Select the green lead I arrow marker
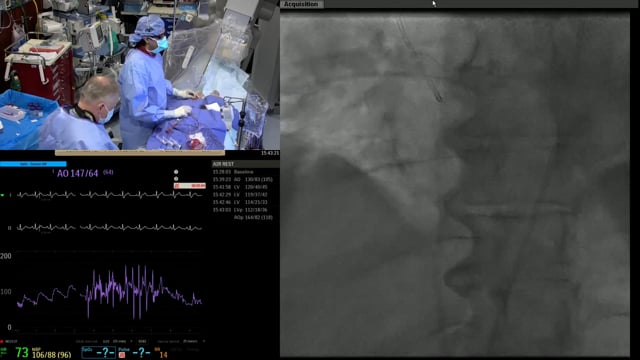Viewport: 640px width, 360px height. [x=3, y=195]
